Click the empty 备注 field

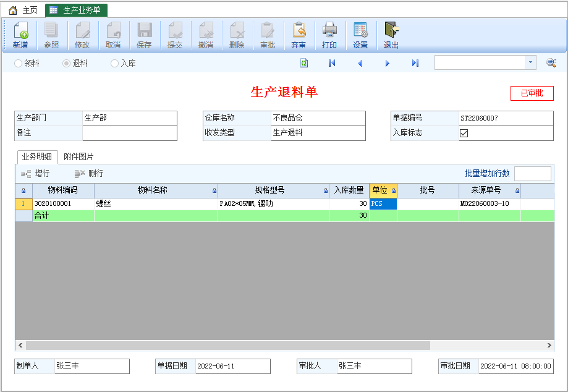pyautogui.click(x=130, y=134)
